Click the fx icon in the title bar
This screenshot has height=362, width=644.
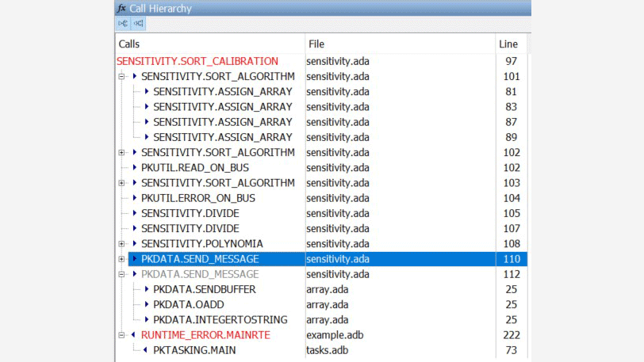pos(121,8)
